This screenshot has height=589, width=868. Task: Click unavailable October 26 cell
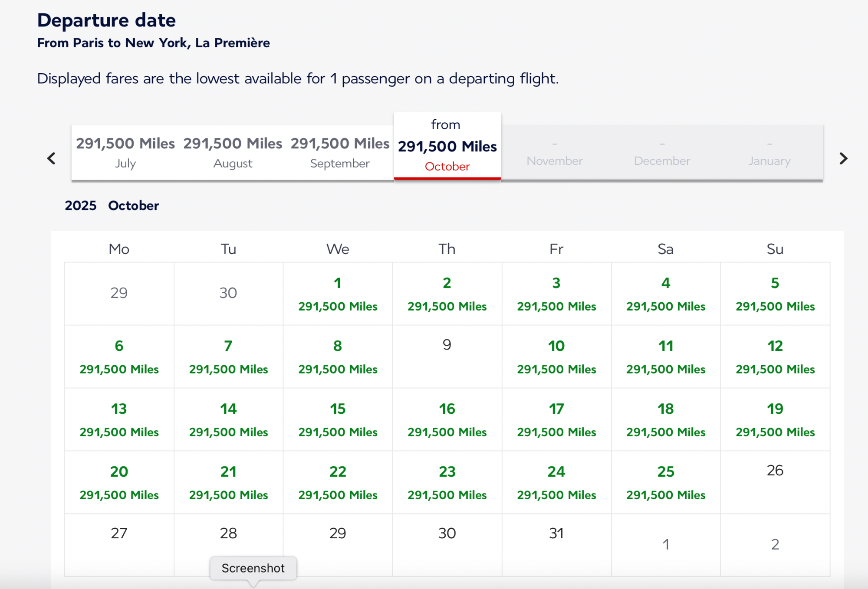pos(775,482)
